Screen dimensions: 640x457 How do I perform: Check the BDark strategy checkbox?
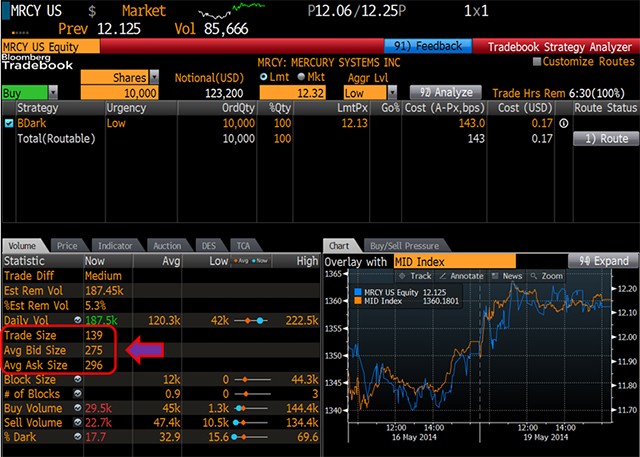[x=9, y=124]
